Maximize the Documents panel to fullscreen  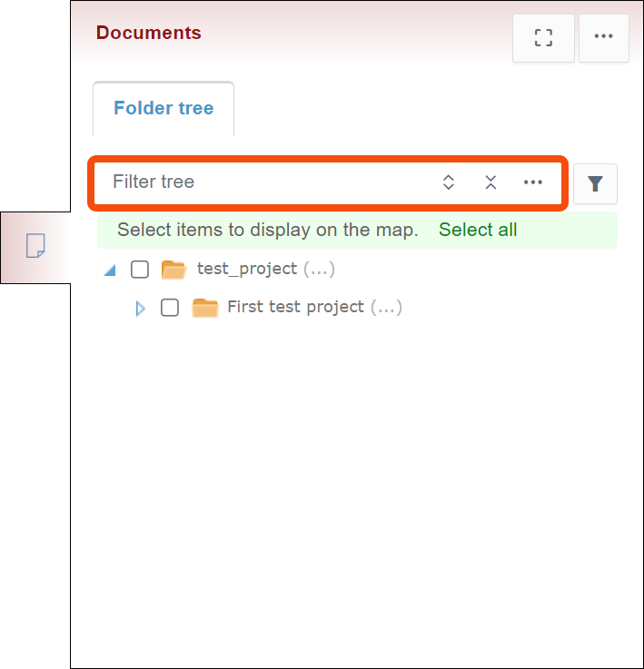(x=543, y=38)
